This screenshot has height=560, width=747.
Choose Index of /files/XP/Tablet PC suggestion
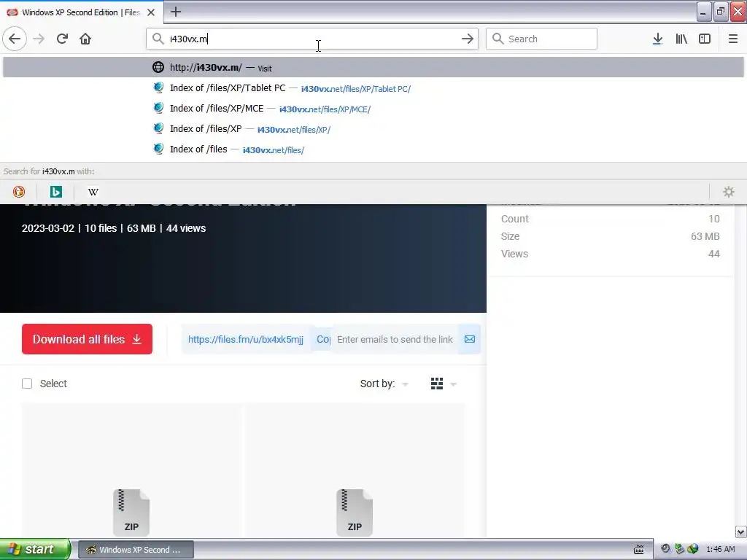point(373,88)
